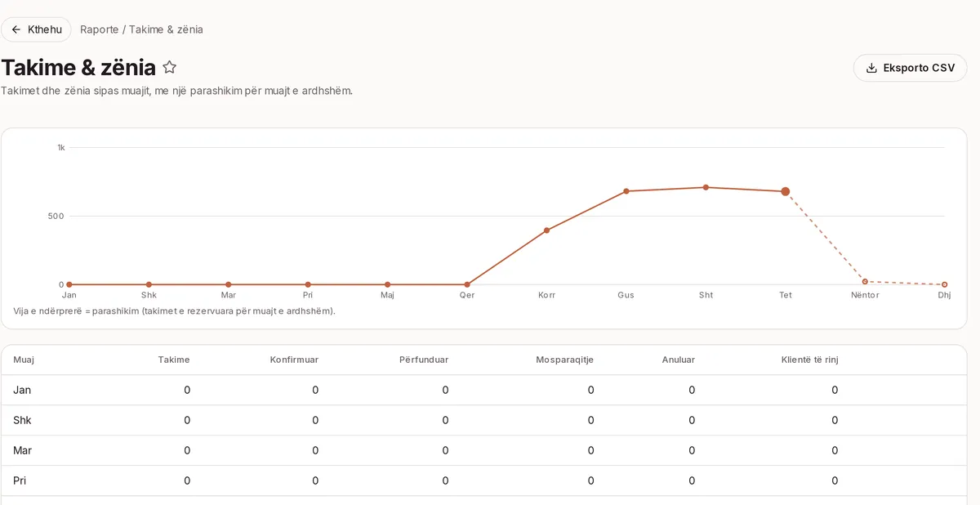This screenshot has width=980, height=505.
Task: Select the Mar row label in table
Action: click(x=22, y=450)
